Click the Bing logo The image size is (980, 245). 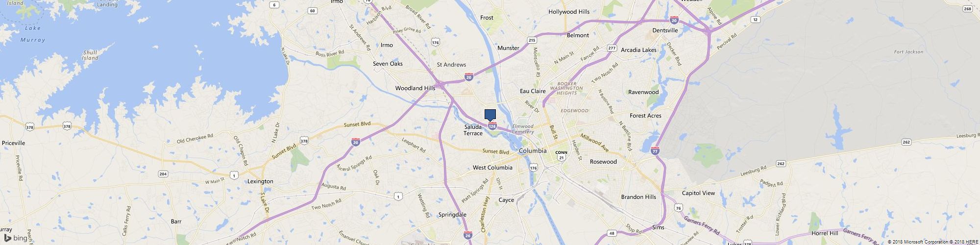[15, 238]
